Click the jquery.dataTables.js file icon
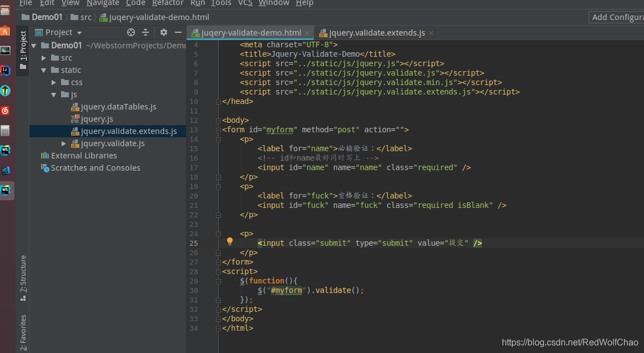The width and height of the screenshot is (644, 353). (75, 107)
